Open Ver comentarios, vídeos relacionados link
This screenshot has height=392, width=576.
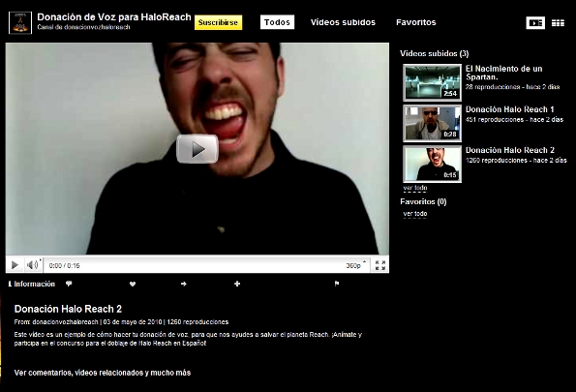(103, 373)
